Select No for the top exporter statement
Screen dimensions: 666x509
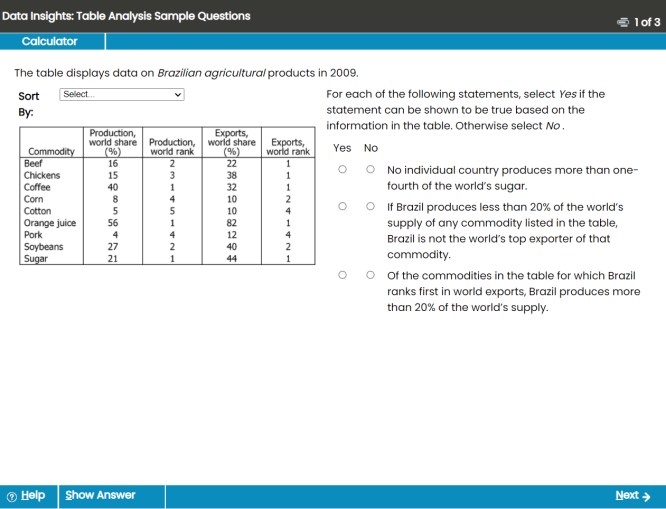[370, 207]
